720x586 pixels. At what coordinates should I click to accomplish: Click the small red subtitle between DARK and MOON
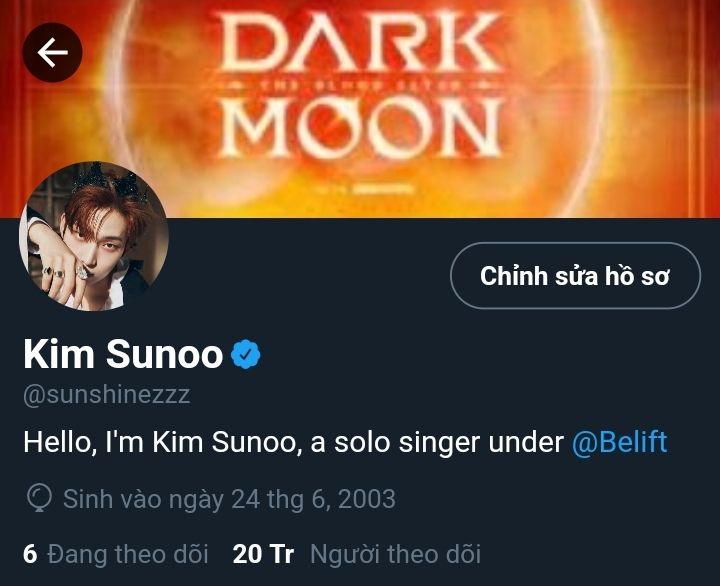(x=360, y=85)
